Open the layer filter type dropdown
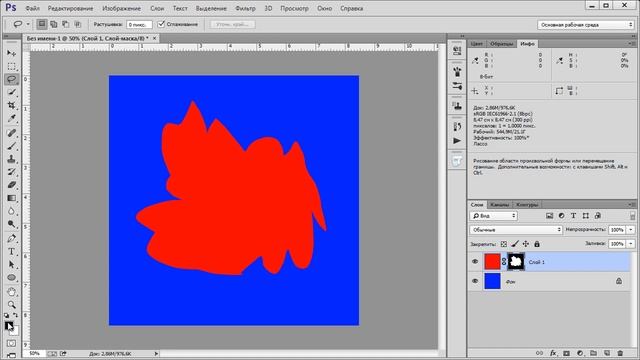This screenshot has height=360, width=640. tap(493, 216)
